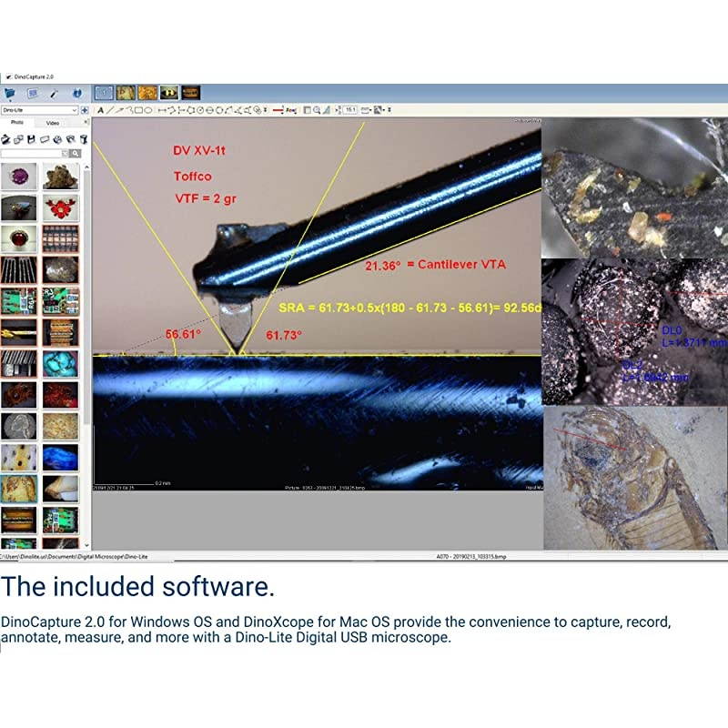Switch to the Photo tab
The image size is (728, 728).
tap(17, 122)
